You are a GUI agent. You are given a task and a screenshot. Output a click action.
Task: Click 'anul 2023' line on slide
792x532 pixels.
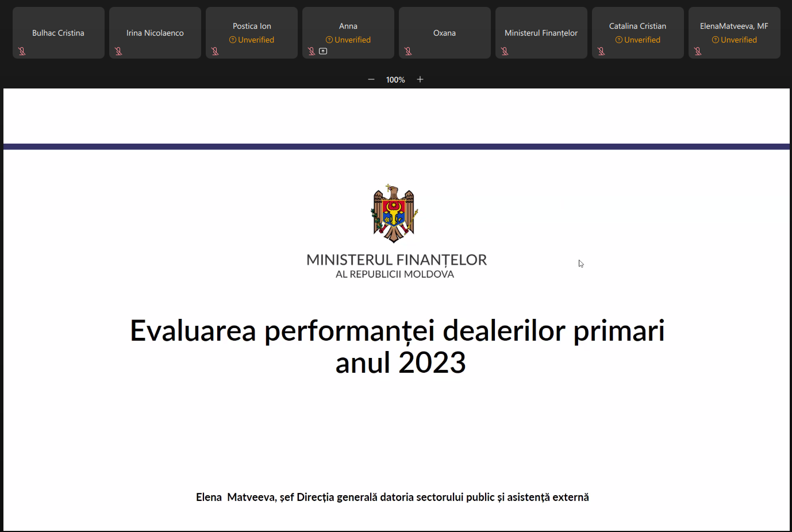401,363
